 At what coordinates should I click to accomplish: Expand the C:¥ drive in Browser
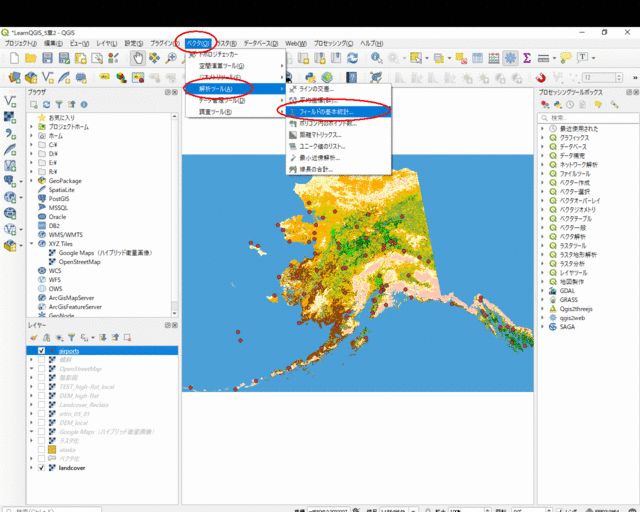click(x=31, y=145)
